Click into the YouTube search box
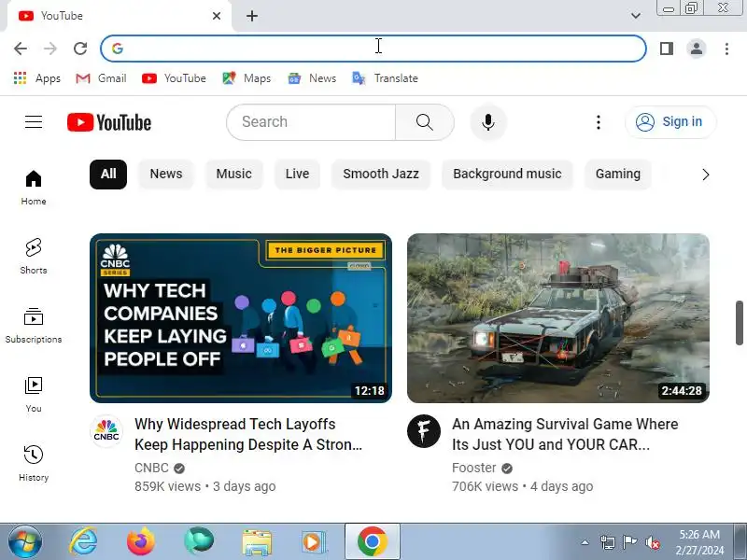This screenshot has width=747, height=560. coord(311,122)
